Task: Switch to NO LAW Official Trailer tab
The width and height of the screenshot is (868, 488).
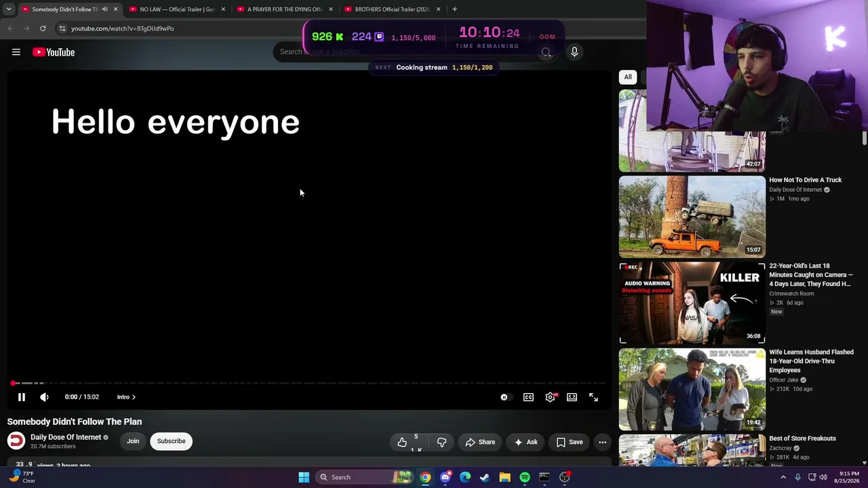Action: 178,9
